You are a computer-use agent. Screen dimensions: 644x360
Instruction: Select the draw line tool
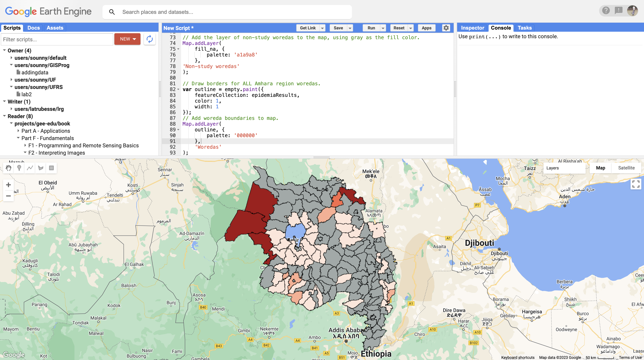tap(30, 168)
